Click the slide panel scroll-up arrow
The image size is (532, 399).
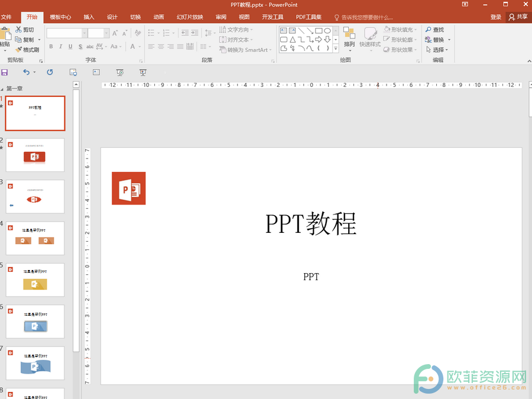click(76, 85)
